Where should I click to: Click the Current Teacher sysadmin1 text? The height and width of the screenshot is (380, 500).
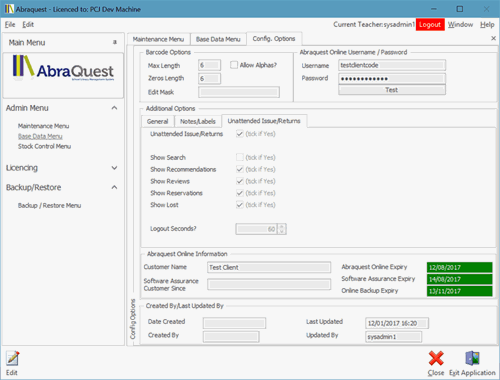(x=374, y=24)
